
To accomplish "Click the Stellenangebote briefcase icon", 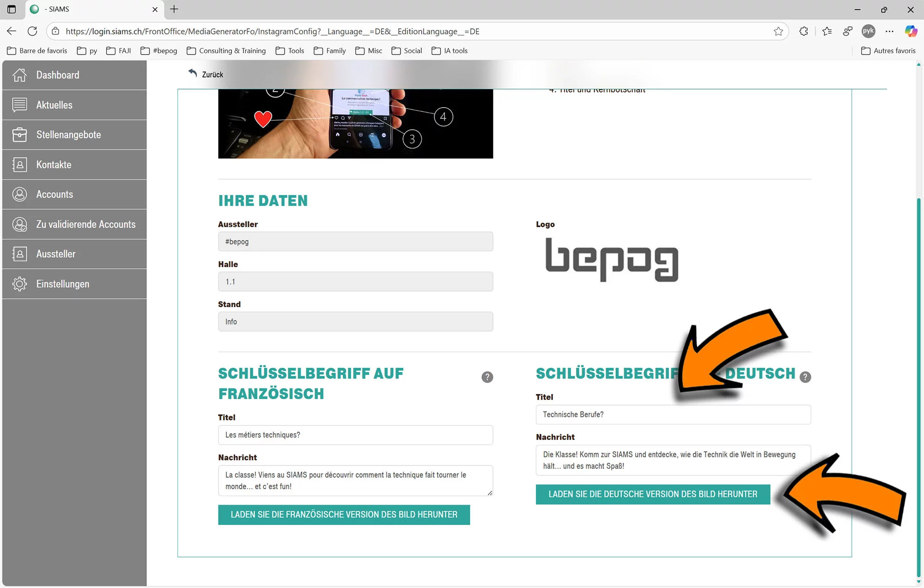I will (19, 134).
